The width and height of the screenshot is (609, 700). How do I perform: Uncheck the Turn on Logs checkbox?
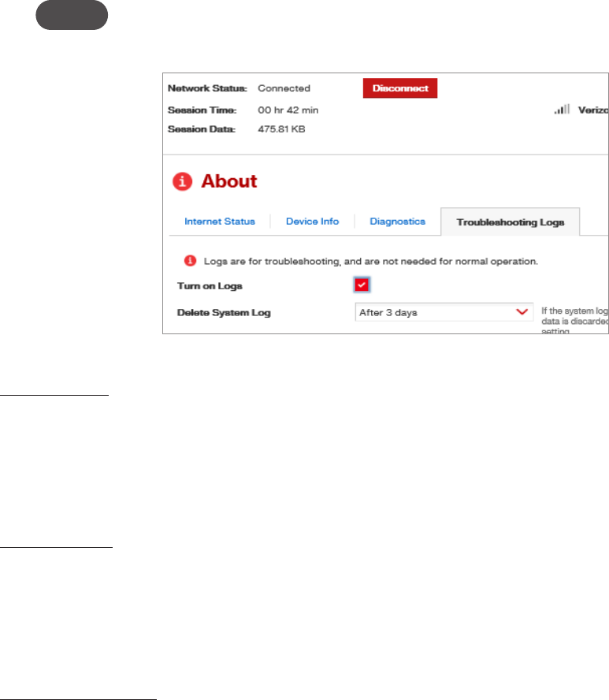[x=362, y=285]
